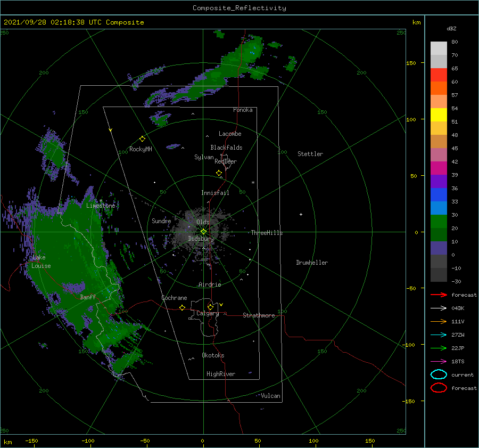Click the yellow marker above Calgary label

210,307
